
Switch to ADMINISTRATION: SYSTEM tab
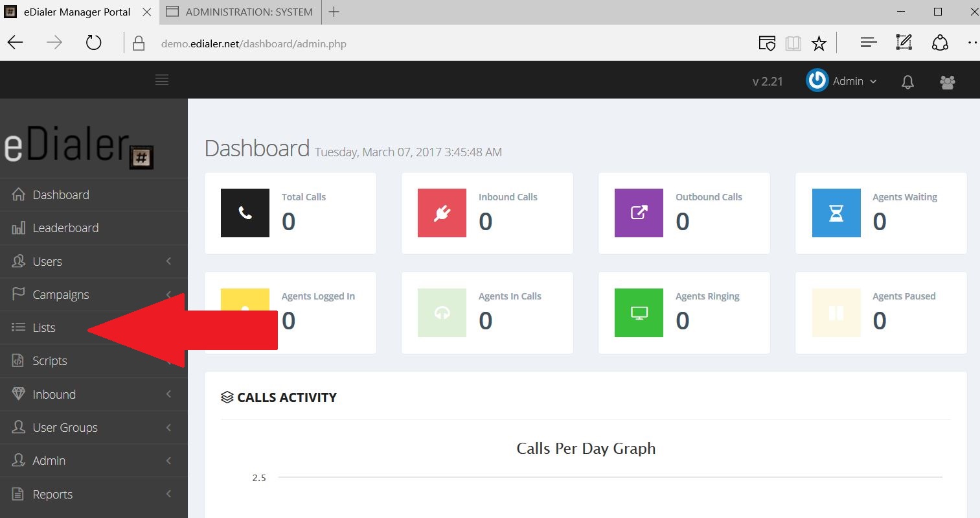[x=240, y=12]
